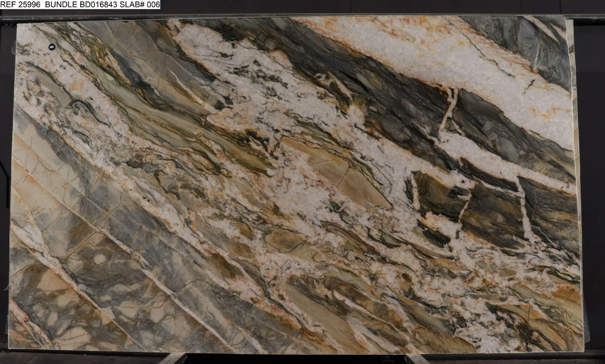Click the black OK sticker on the slab
The height and width of the screenshot is (364, 605).
52,47
